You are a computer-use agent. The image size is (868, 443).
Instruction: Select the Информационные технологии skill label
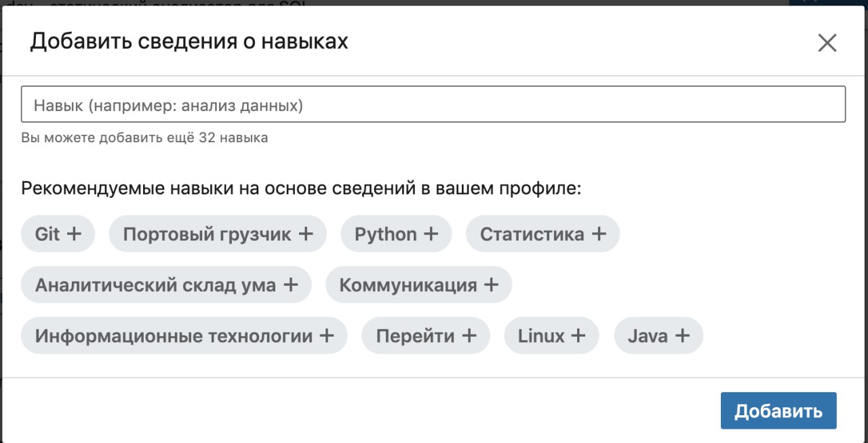(x=174, y=335)
